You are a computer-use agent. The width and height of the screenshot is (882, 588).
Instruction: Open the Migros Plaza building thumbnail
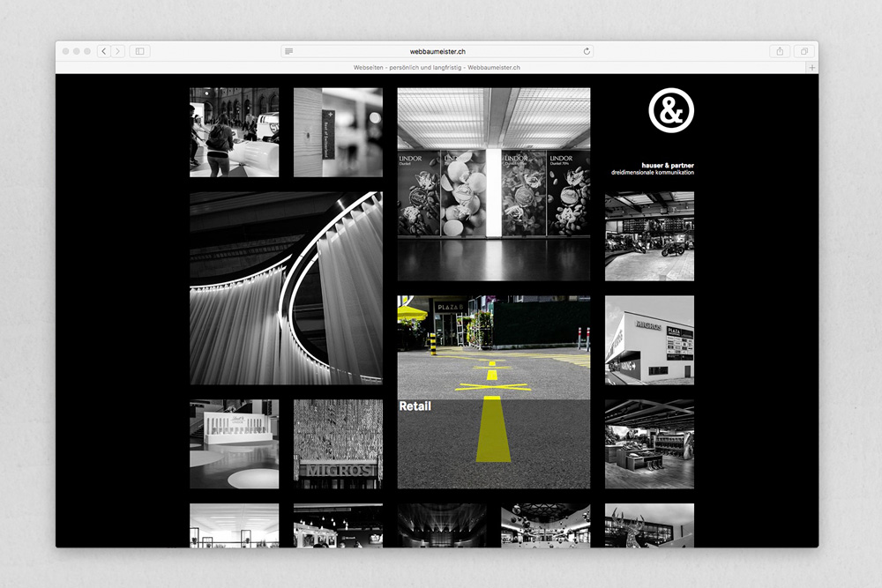pos(649,339)
